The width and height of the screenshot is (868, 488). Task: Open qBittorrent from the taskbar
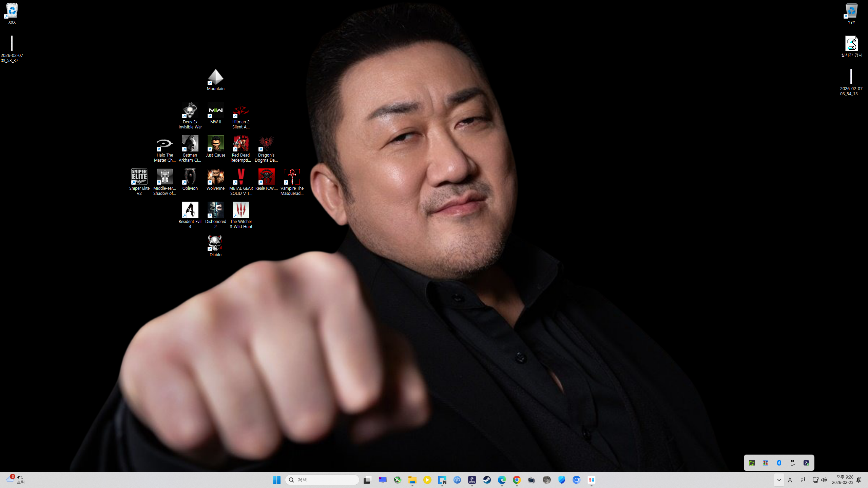pyautogui.click(x=457, y=480)
